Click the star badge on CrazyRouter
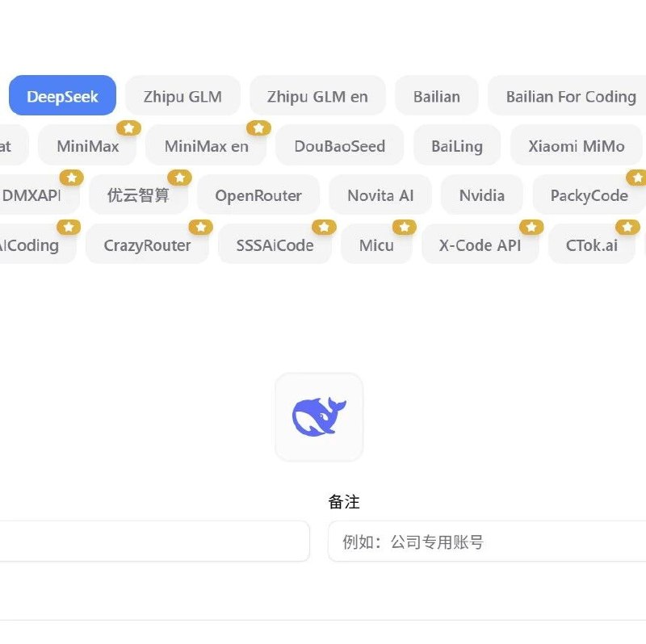646x644 pixels. (200, 227)
